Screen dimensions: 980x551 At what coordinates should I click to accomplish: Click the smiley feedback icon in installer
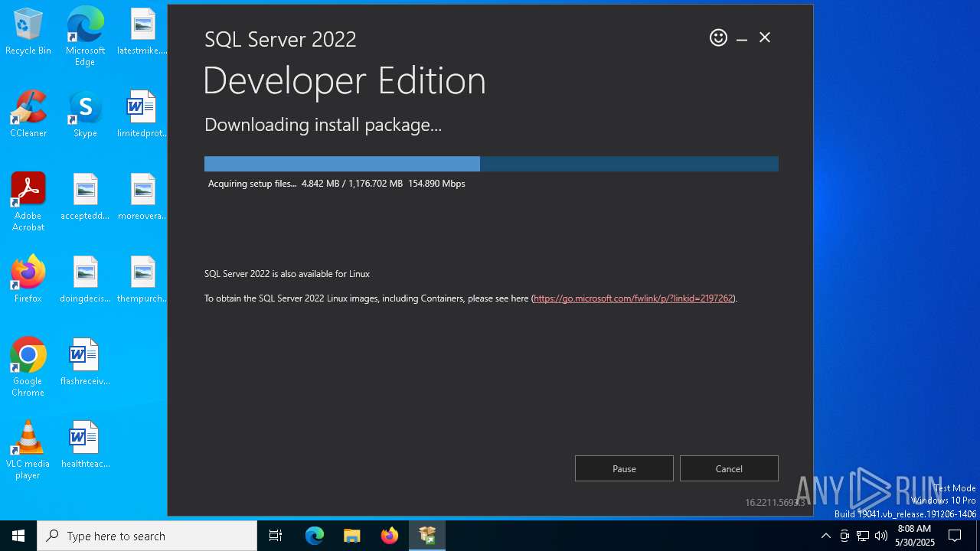click(718, 37)
